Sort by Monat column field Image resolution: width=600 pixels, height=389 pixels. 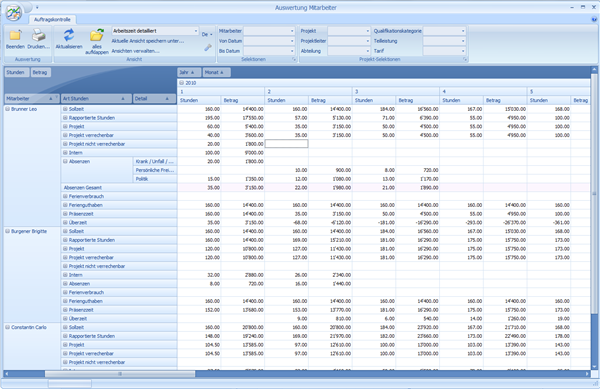pyautogui.click(x=216, y=72)
